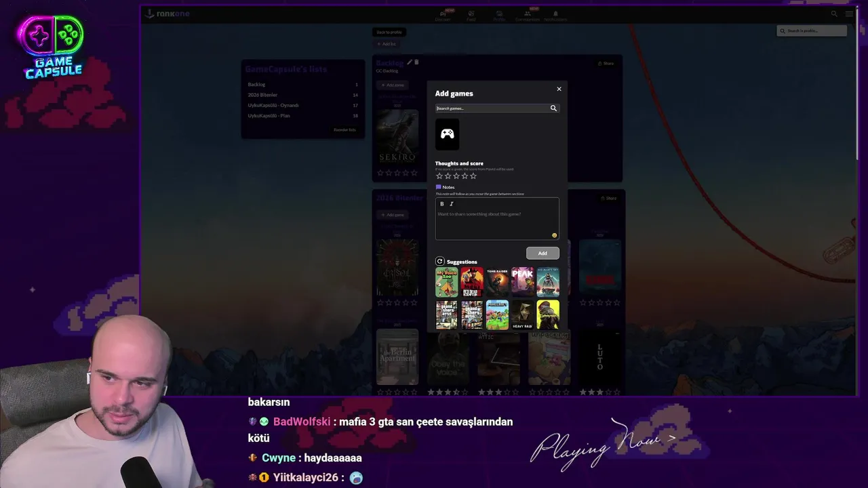Delete the Backlog list trash icon
868x488 pixels.
pos(416,62)
